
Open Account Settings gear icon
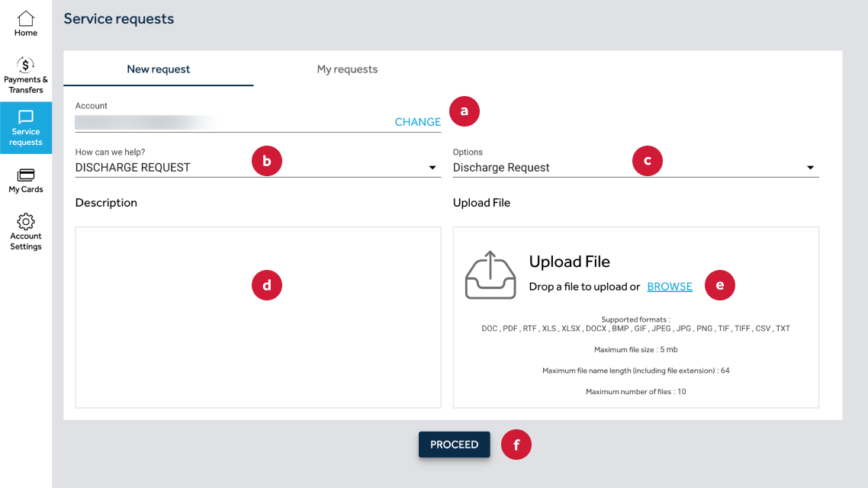coord(26,222)
